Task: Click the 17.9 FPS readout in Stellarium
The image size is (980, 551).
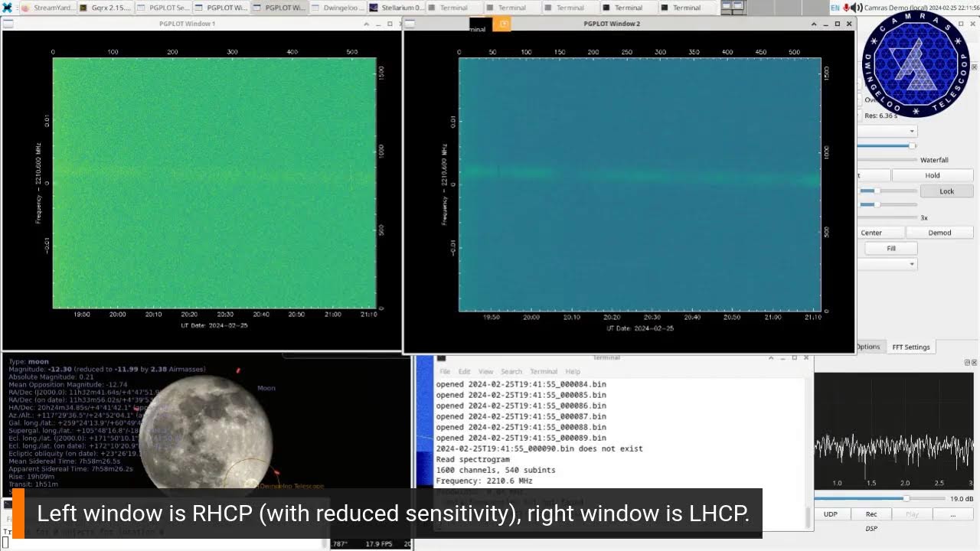Action: pos(378,544)
